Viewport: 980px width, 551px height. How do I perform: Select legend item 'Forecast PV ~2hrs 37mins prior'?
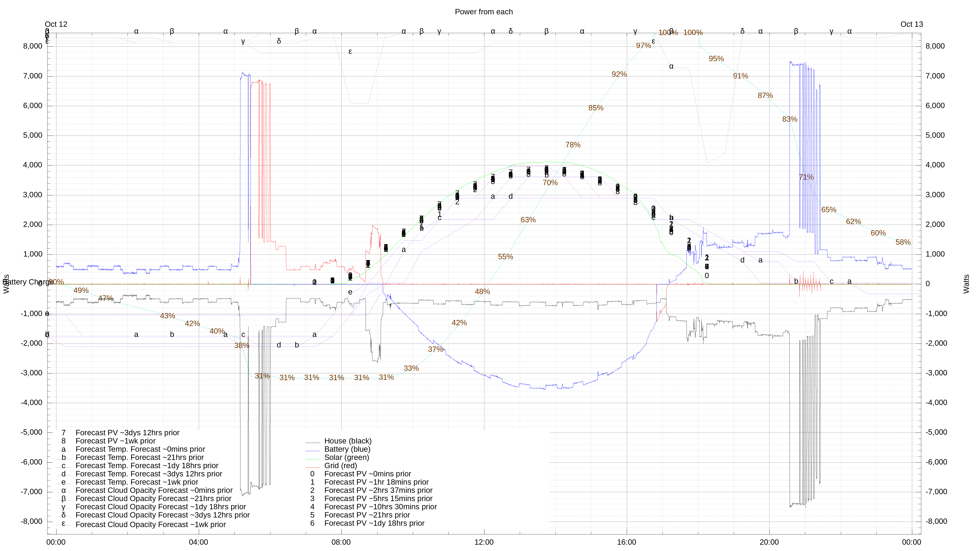(378, 491)
